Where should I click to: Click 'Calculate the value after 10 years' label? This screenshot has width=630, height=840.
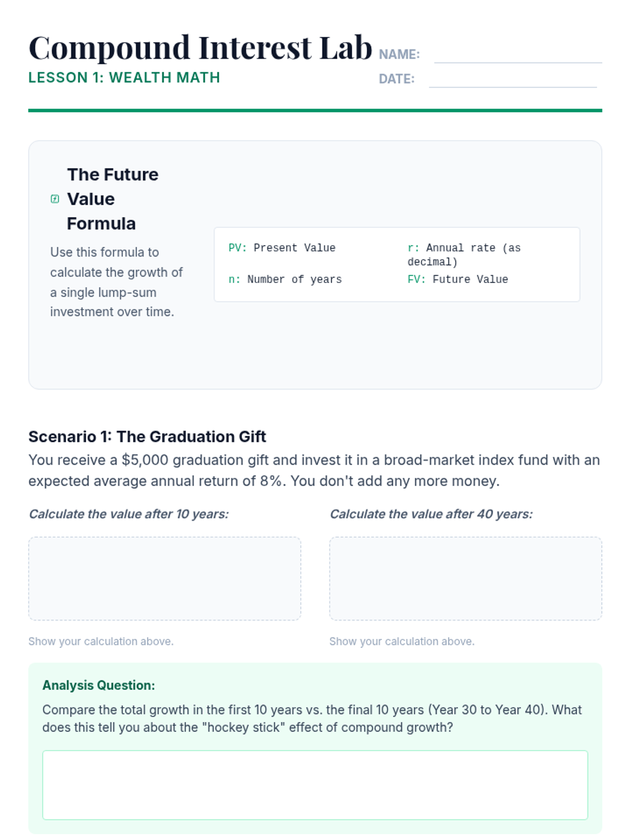click(129, 514)
